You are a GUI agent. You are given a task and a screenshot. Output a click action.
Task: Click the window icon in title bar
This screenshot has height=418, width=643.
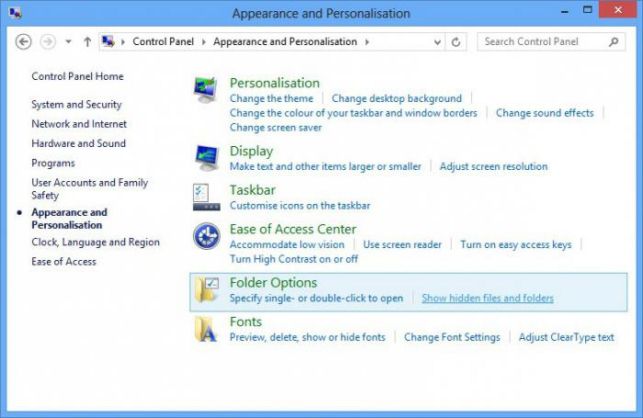click(x=15, y=13)
